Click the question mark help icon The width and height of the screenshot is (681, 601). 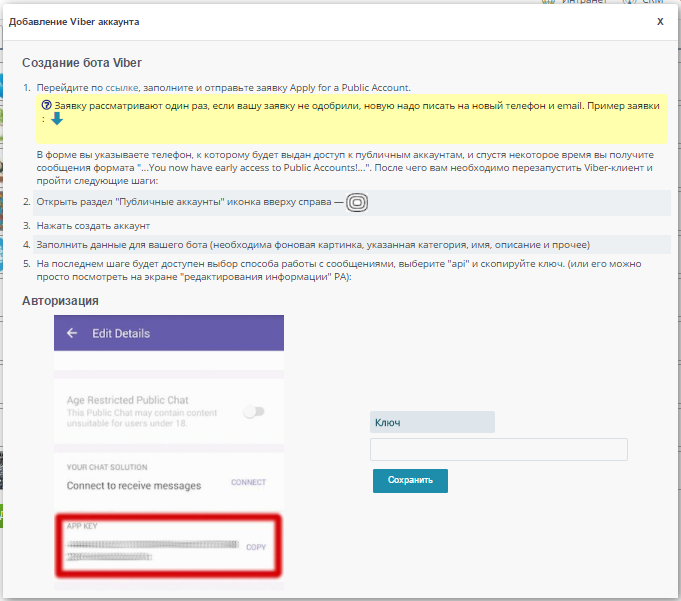tap(46, 105)
